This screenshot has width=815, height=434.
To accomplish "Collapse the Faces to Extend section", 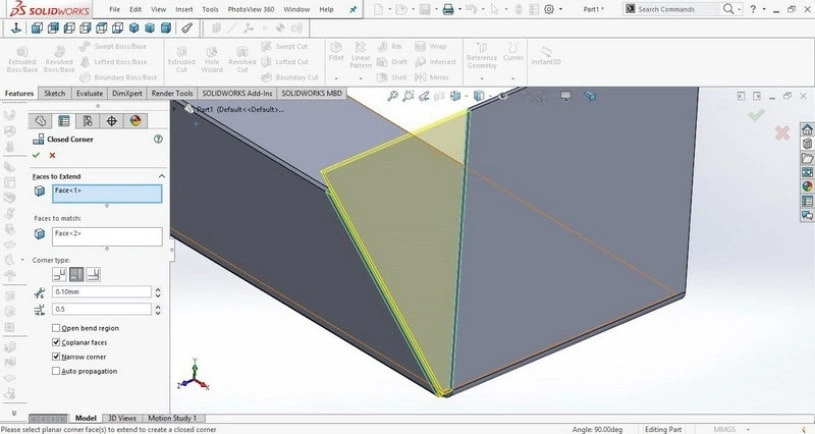I will tap(161, 176).
